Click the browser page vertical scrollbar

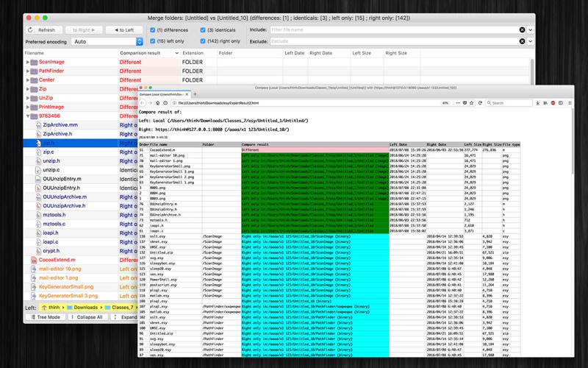(x=572, y=141)
